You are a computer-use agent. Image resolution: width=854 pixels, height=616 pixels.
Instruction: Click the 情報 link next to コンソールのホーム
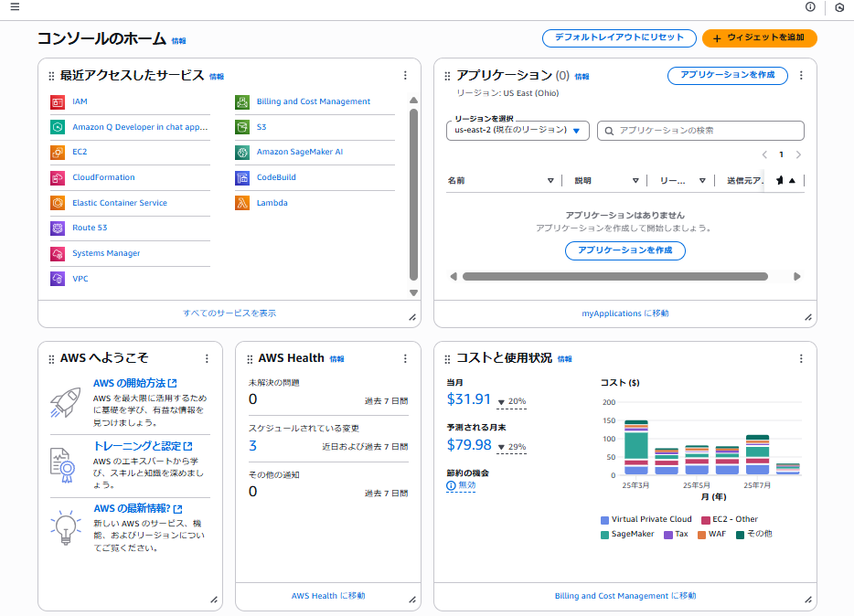178,41
